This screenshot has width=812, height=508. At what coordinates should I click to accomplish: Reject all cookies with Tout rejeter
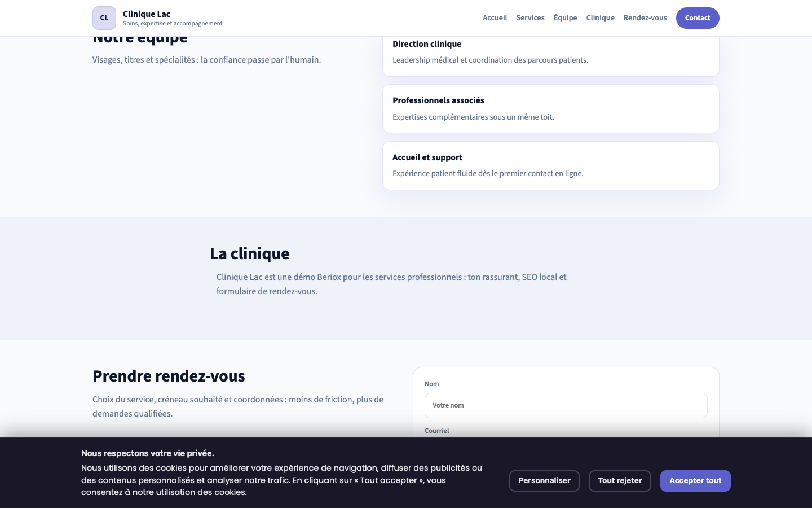coord(620,481)
